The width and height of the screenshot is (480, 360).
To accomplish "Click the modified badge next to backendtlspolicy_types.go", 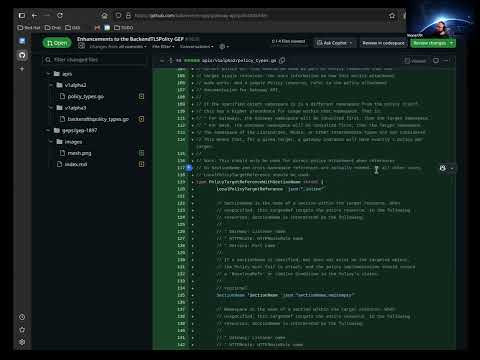I will pos(141,119).
